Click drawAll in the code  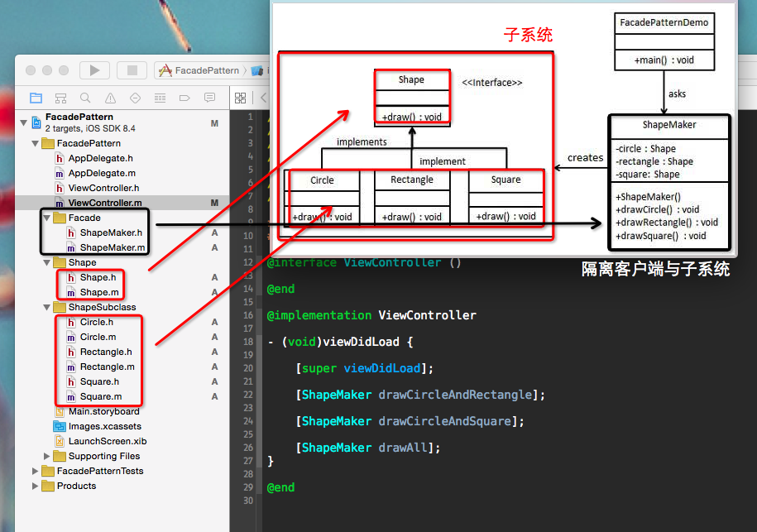[403, 448]
